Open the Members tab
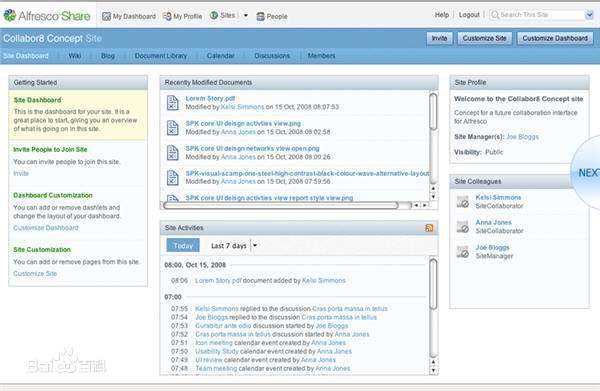 click(x=321, y=56)
